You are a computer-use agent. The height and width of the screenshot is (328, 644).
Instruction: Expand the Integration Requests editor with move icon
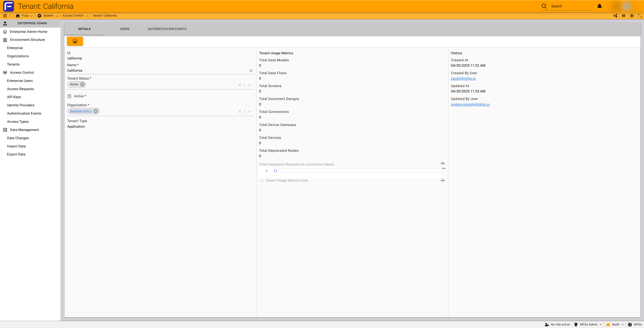point(443,163)
